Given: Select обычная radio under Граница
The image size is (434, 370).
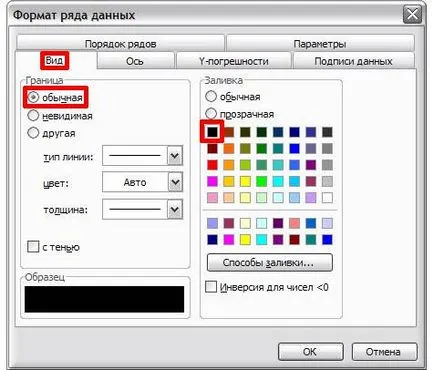Looking at the screenshot, I should coord(56,97).
